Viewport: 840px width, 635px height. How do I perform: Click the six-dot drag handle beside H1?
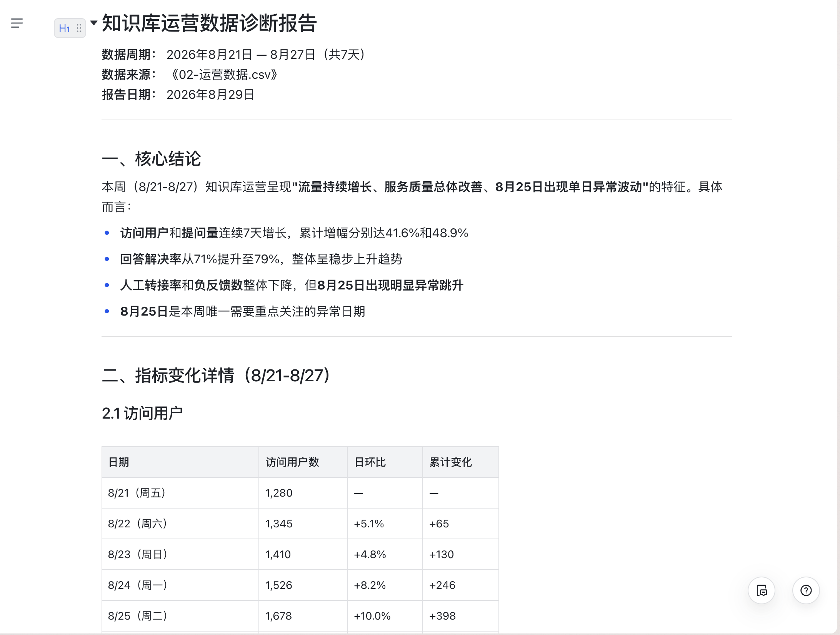(x=79, y=28)
